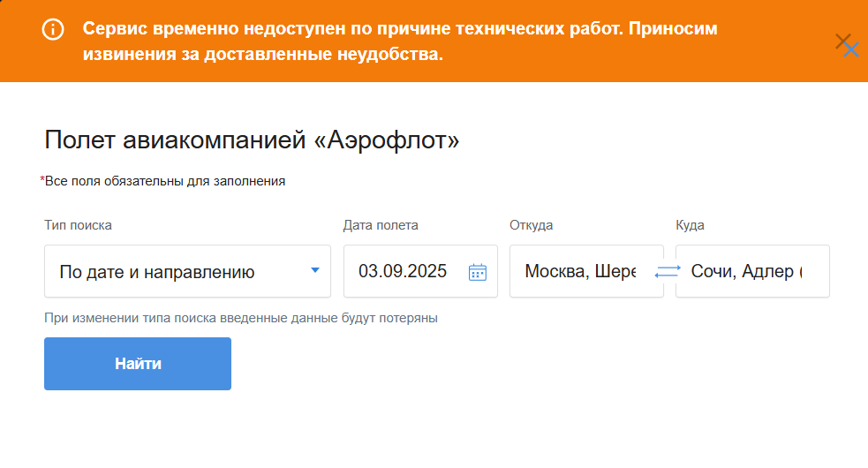Dismiss the orange service notification banner
This screenshot has height=468, width=868.
pyautogui.click(x=847, y=46)
